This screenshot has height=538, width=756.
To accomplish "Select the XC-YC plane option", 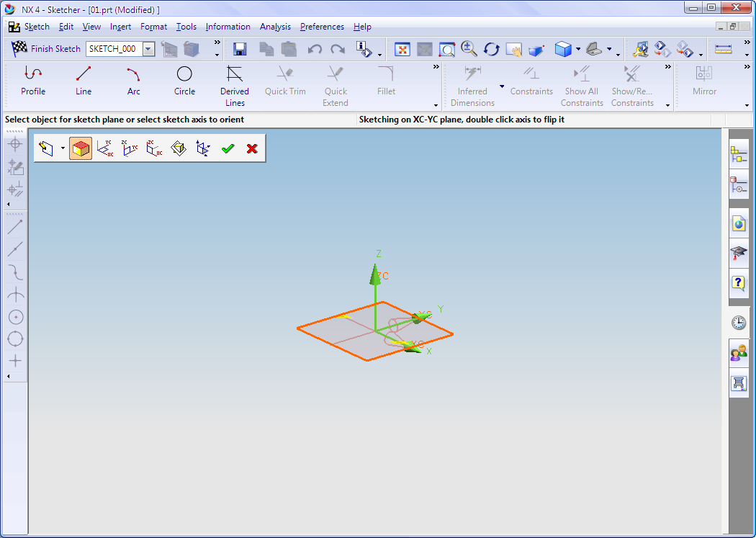I will coord(105,148).
